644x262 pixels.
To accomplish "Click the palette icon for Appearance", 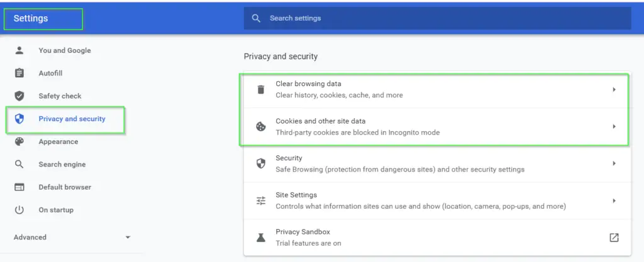I will pos(19,141).
